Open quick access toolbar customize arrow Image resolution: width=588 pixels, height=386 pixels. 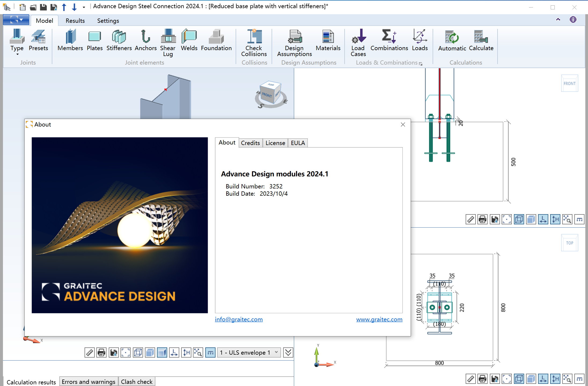coord(84,7)
